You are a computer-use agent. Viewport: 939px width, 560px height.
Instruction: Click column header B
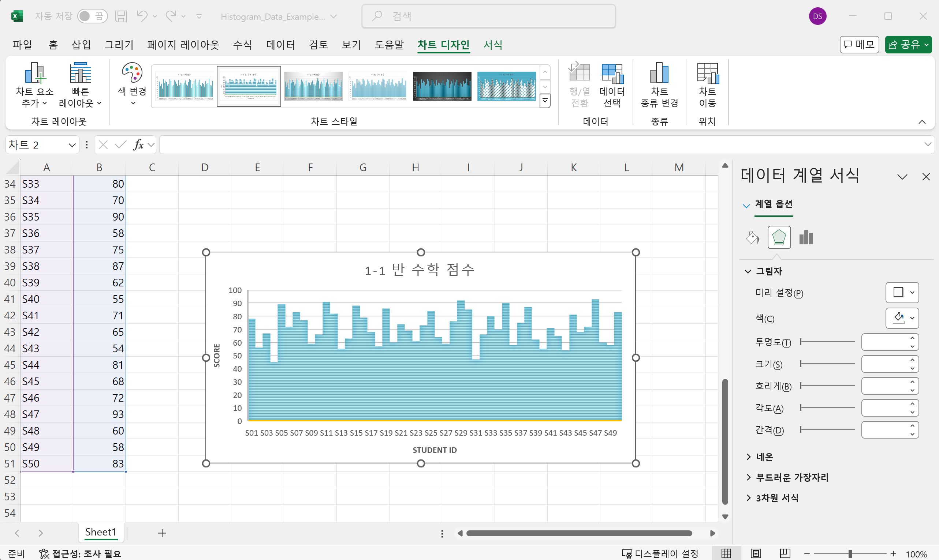99,167
